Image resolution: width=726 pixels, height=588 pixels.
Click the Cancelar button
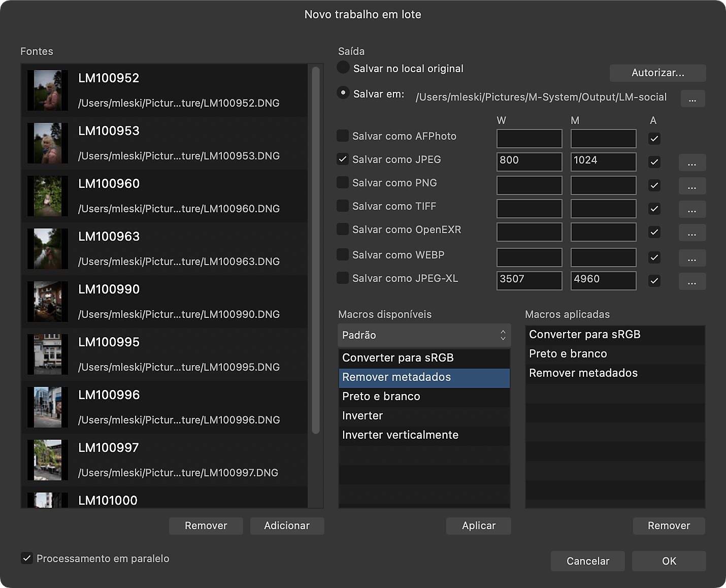(x=588, y=561)
